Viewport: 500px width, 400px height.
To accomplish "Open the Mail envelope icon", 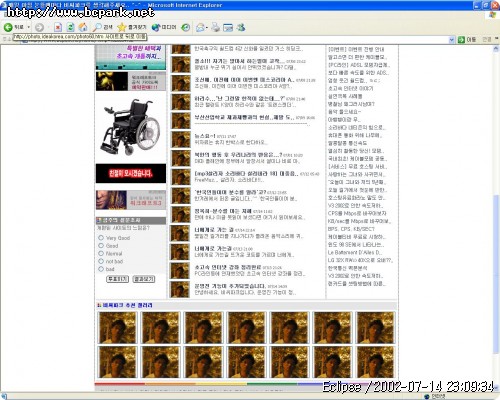I will [x=200, y=27].
